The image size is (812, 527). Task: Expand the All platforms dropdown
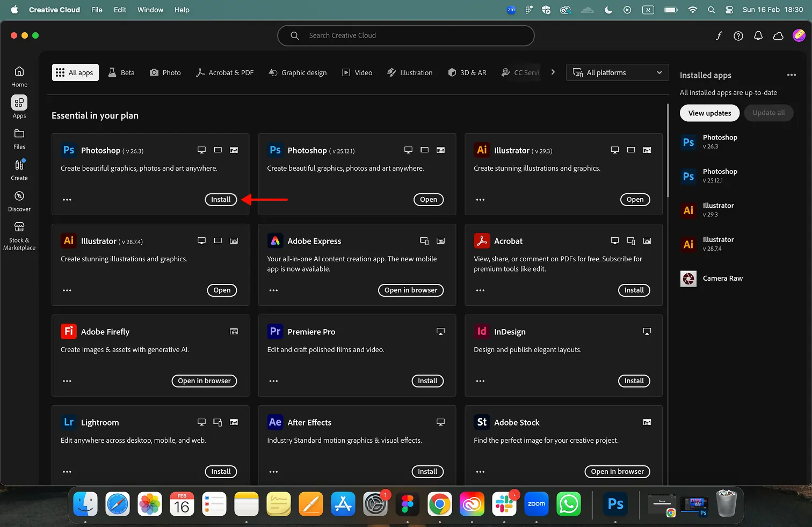tap(618, 72)
